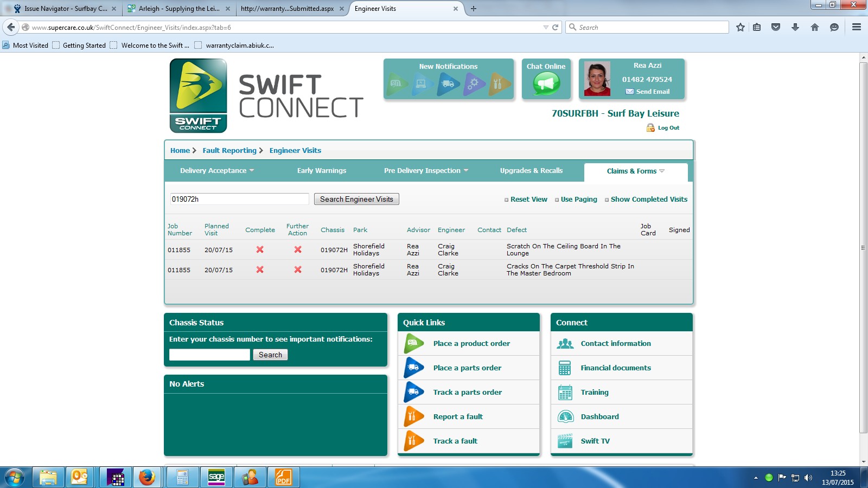This screenshot has height=488, width=868.
Task: Click the calculator icon for Financial documents
Action: 565,368
